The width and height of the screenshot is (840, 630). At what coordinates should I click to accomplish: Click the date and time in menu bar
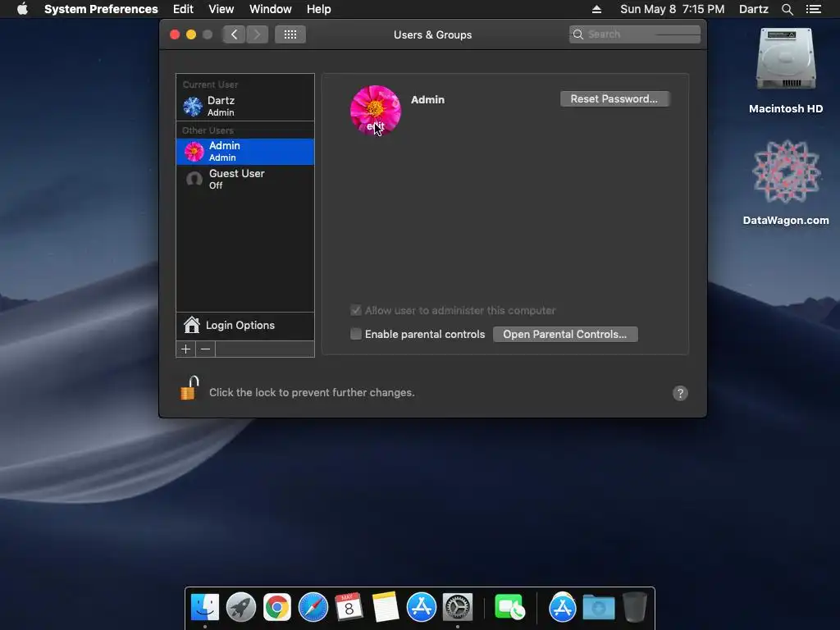pos(673,9)
